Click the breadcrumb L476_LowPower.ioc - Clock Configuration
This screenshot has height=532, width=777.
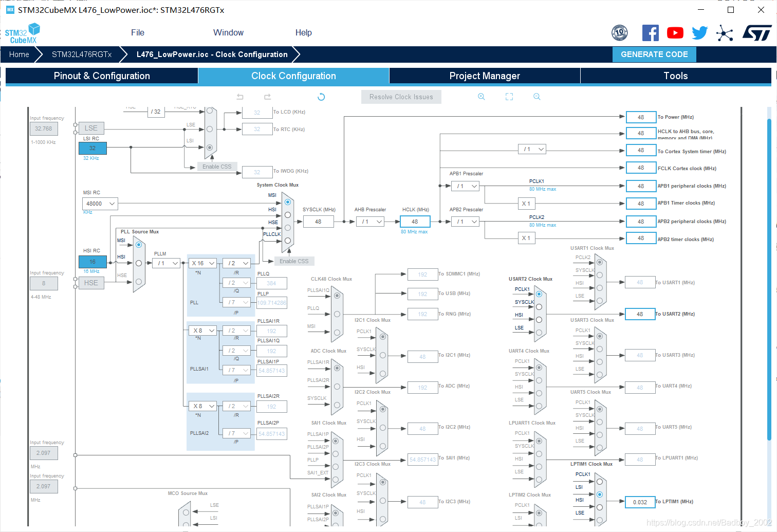click(x=212, y=54)
